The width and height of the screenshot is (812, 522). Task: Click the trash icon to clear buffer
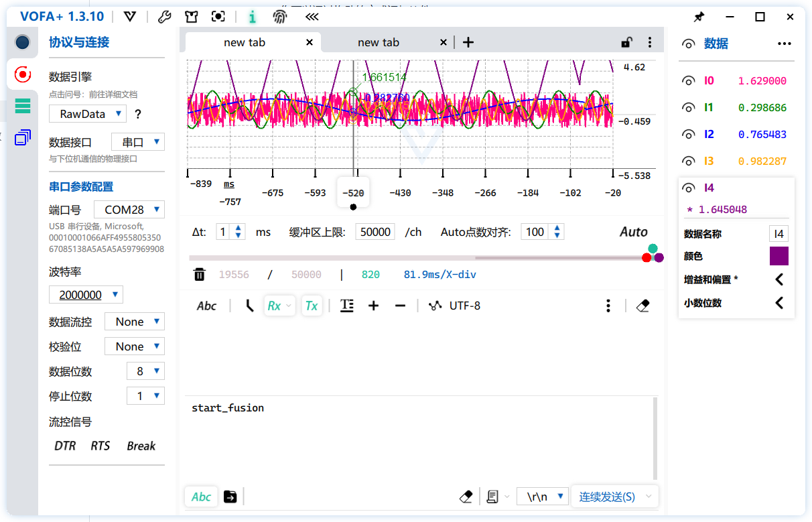200,275
